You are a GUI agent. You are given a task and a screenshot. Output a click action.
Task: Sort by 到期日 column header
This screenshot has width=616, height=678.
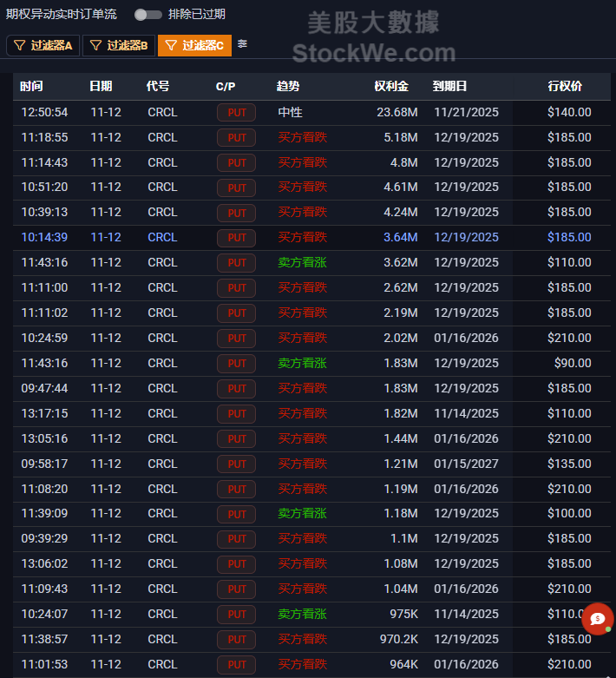(449, 87)
